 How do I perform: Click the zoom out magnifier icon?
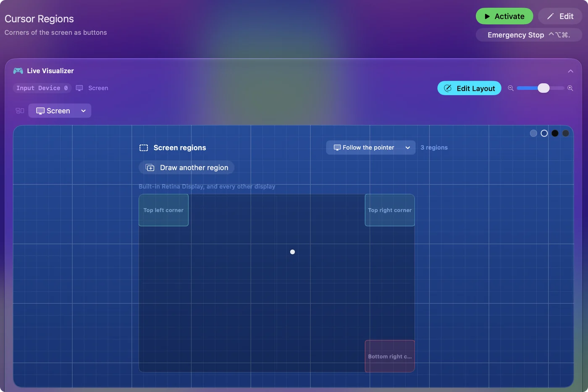pyautogui.click(x=511, y=88)
